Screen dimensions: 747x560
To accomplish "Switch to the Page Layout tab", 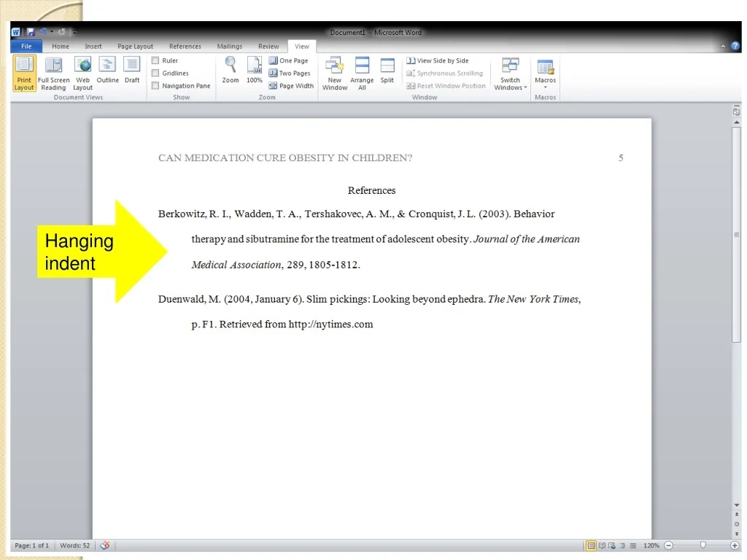I will coord(135,46).
